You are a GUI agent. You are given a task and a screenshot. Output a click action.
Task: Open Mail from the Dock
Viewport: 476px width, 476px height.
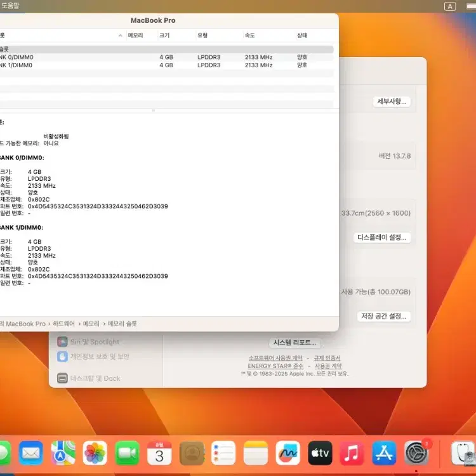[x=30, y=453]
